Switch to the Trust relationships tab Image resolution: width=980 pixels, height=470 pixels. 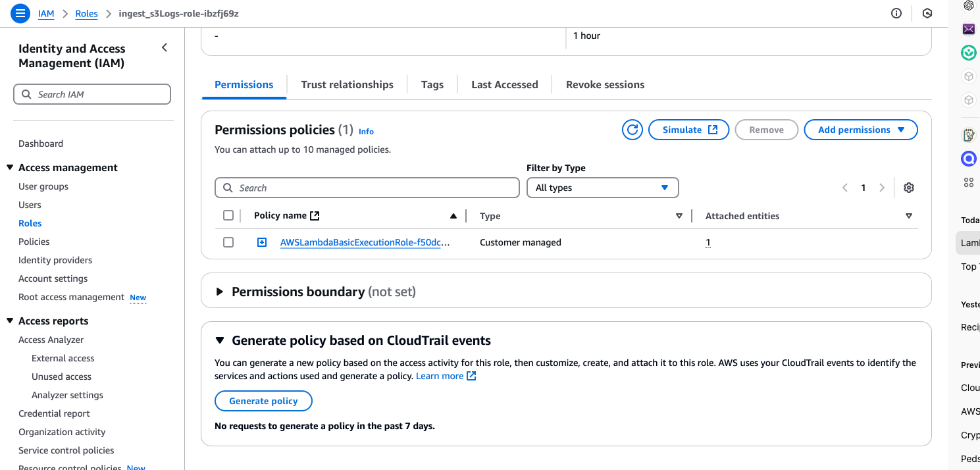347,84
